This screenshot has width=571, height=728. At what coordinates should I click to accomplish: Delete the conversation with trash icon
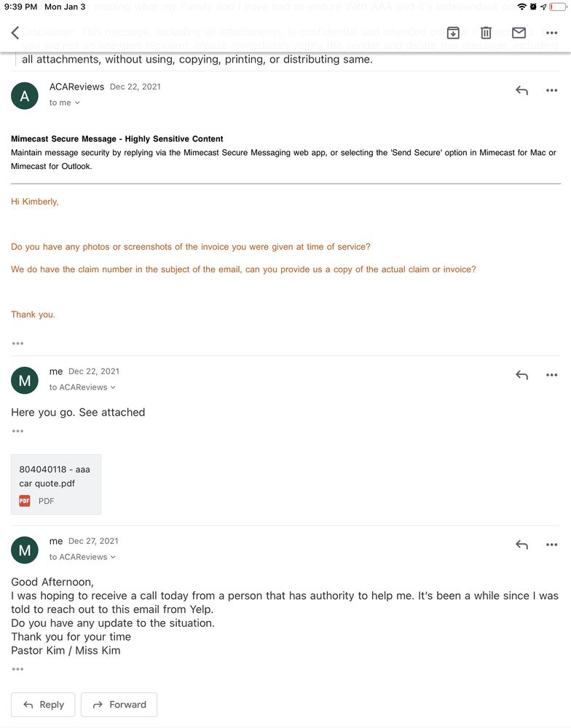click(x=486, y=33)
